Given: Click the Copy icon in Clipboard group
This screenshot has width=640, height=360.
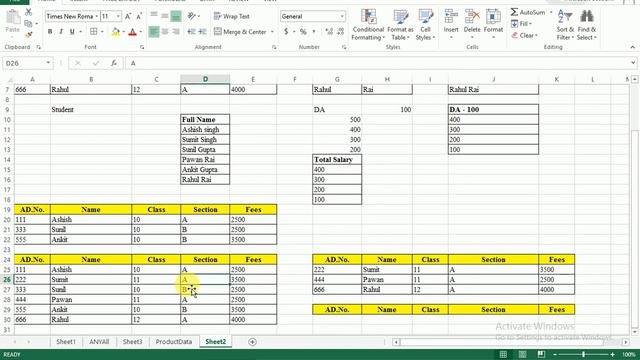Looking at the screenshot, I should click(28, 24).
